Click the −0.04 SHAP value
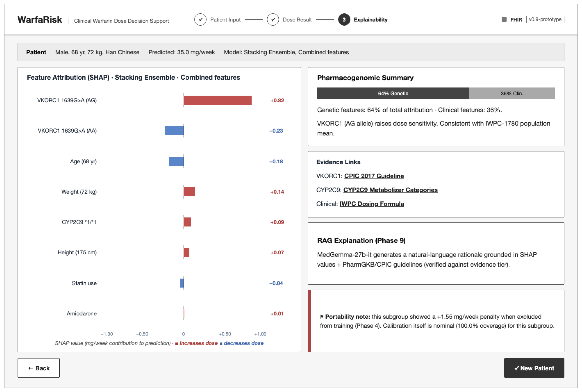 276,283
